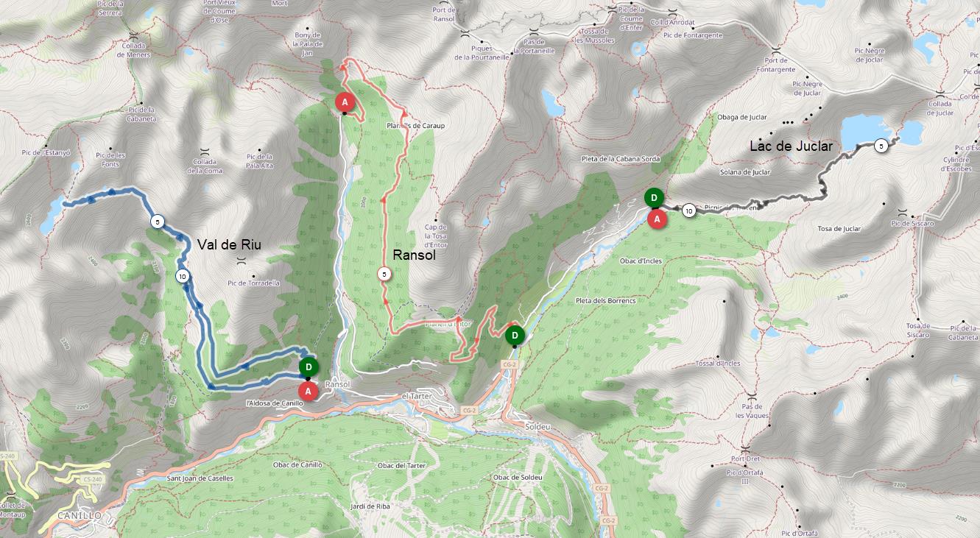Click the Soldeu town label
The height and width of the screenshot is (538, 980).
[537, 427]
